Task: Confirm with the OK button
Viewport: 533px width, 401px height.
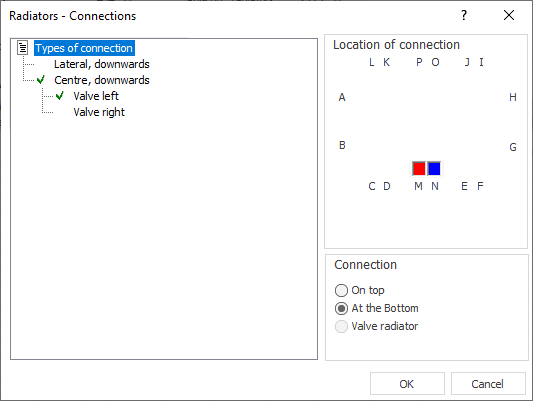Action: tap(407, 384)
